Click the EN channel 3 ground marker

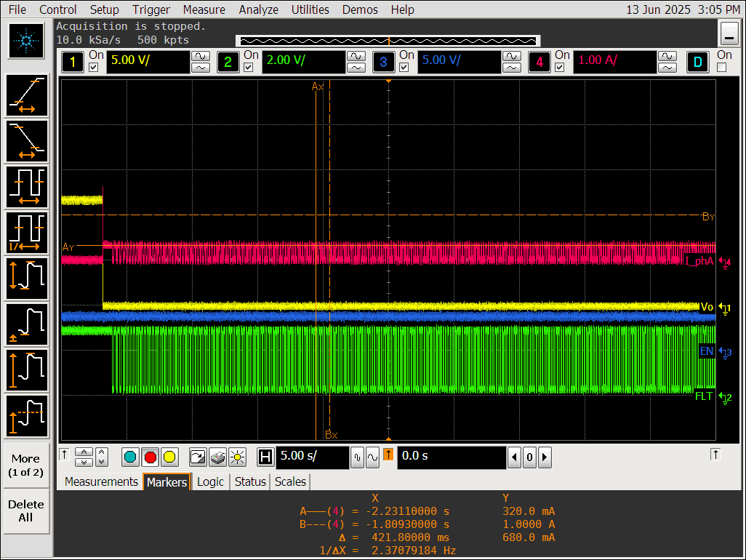coord(725,353)
